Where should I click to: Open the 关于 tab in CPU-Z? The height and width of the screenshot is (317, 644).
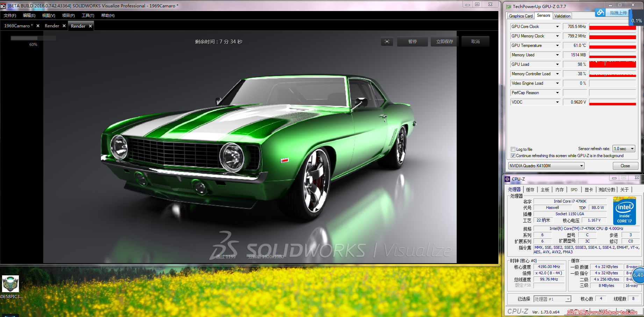(624, 190)
